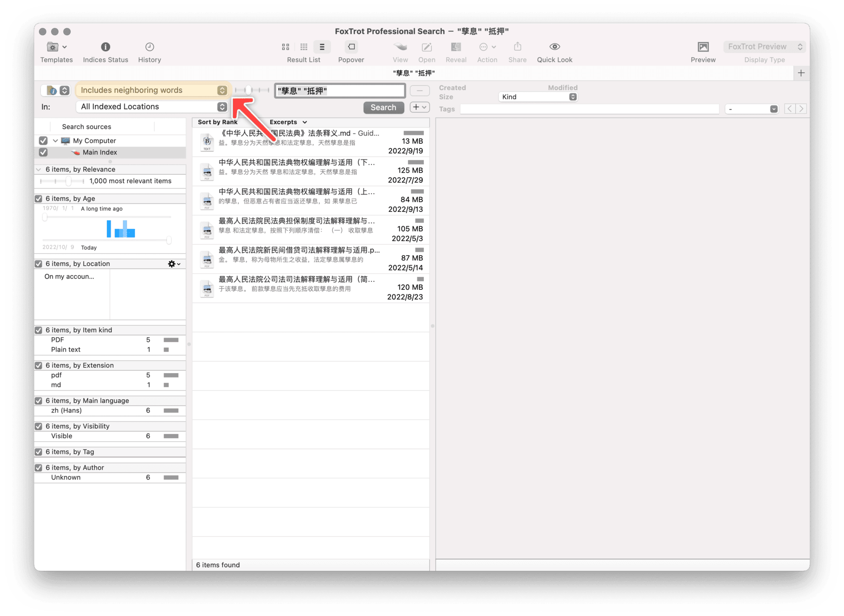The height and width of the screenshot is (616, 844).
Task: Open Indices Status info
Action: [105, 47]
